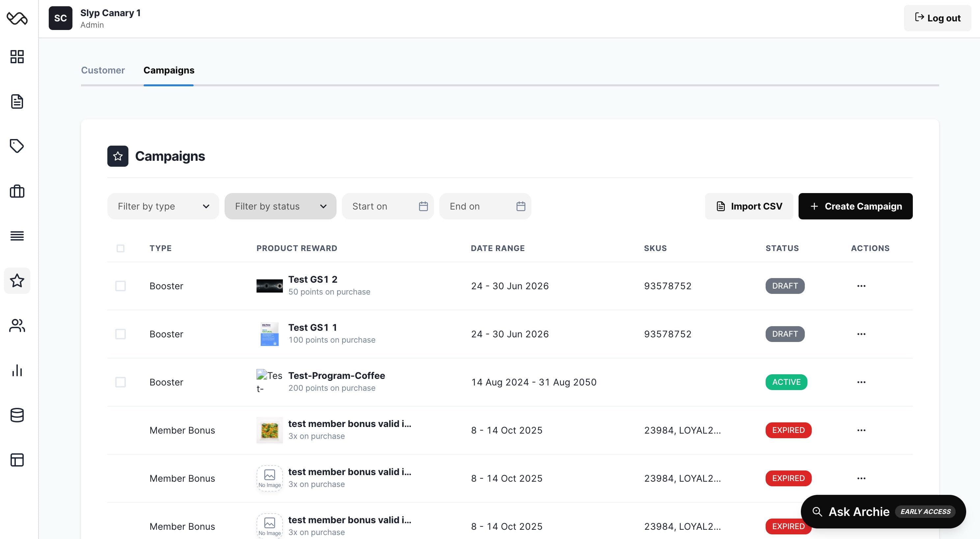
Task: Open the calendar icon in End on field
Action: (x=521, y=206)
